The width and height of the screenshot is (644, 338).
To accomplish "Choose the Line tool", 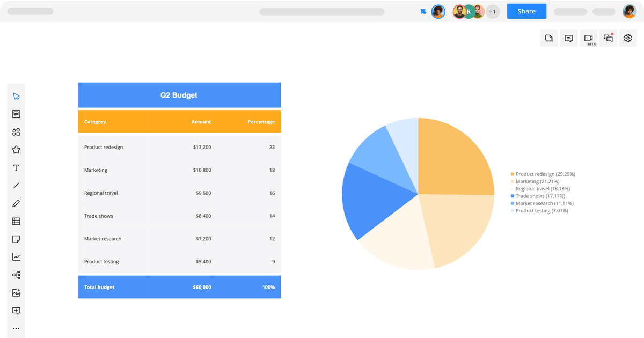I will (16, 185).
